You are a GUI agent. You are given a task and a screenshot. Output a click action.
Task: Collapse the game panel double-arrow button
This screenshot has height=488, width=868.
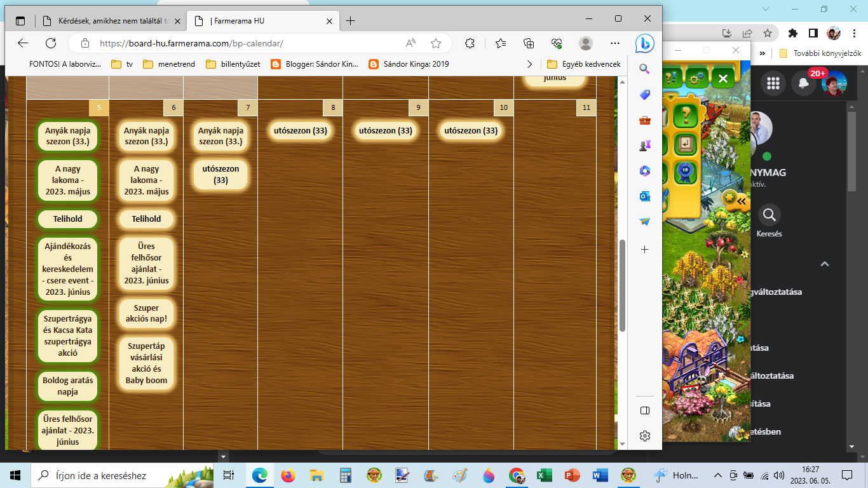point(741,201)
